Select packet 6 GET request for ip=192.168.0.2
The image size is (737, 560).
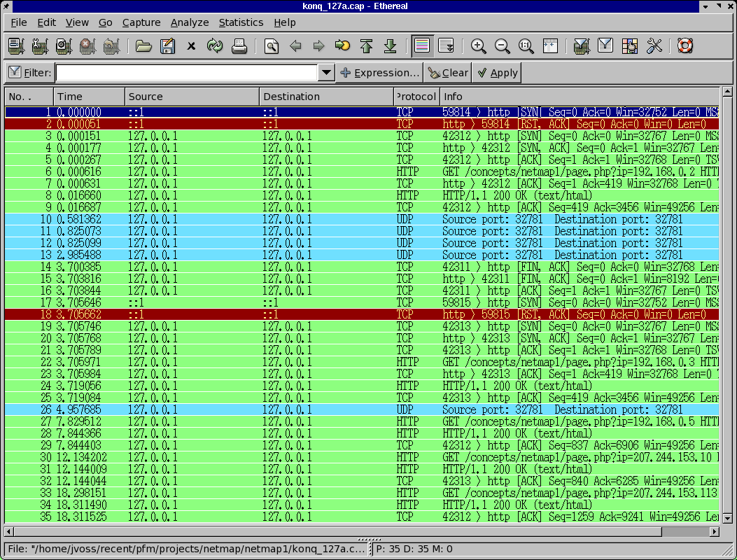pos(362,171)
